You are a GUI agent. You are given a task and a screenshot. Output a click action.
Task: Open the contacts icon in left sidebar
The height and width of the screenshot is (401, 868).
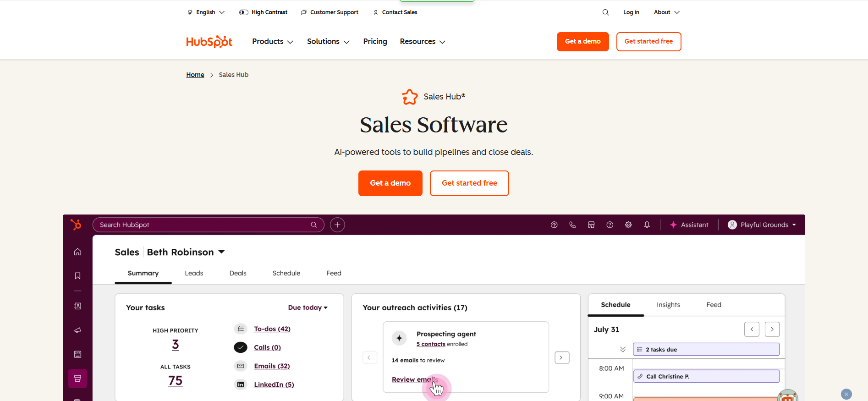coord(77,306)
